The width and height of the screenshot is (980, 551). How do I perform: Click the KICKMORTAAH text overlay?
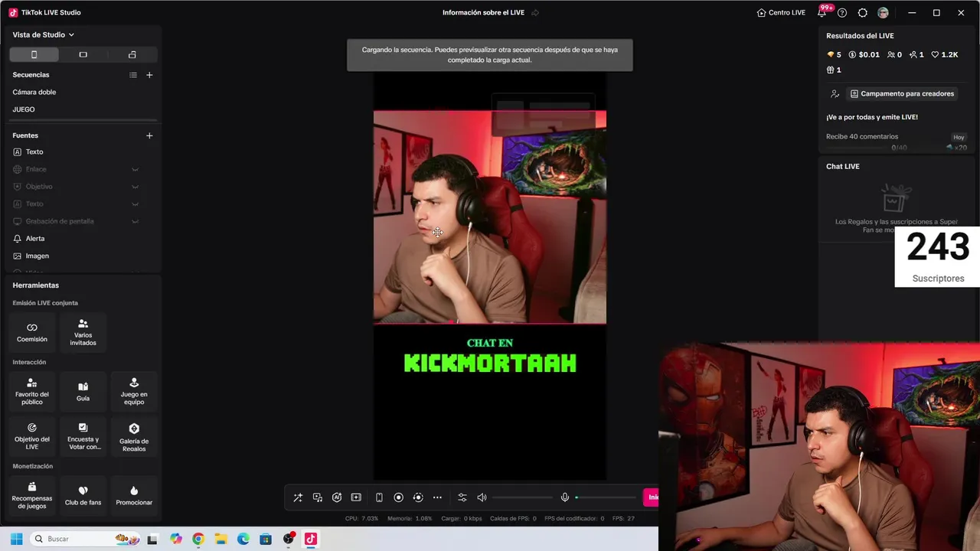(490, 363)
